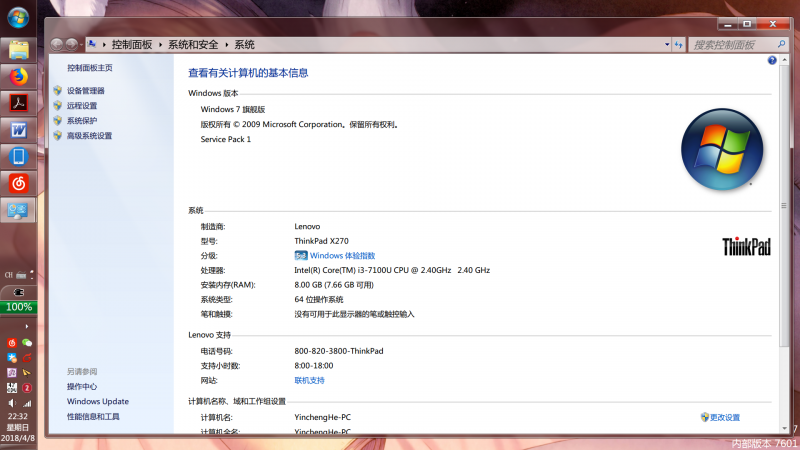The width and height of the screenshot is (800, 450).
Task: Click the Bluetooth tray icon
Action: (12, 358)
